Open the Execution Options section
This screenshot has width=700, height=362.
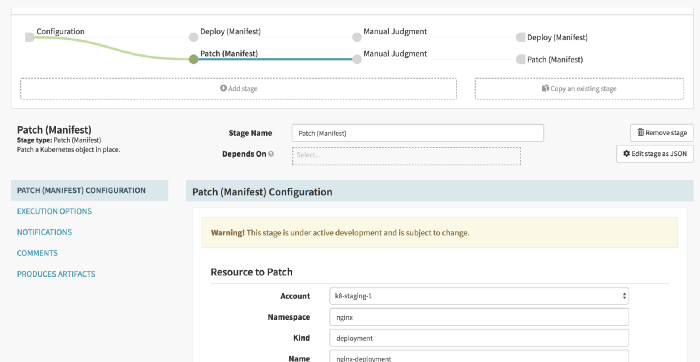54,211
